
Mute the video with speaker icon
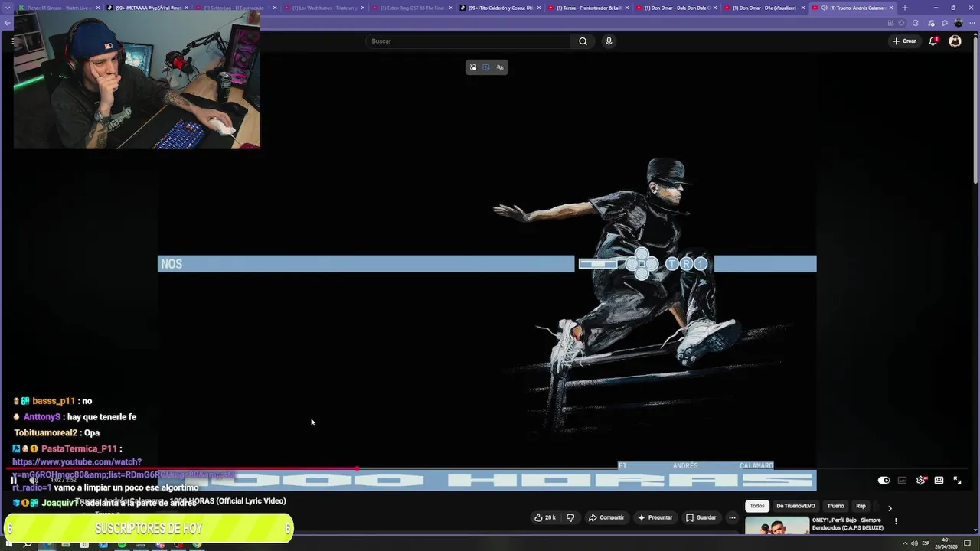[34, 480]
